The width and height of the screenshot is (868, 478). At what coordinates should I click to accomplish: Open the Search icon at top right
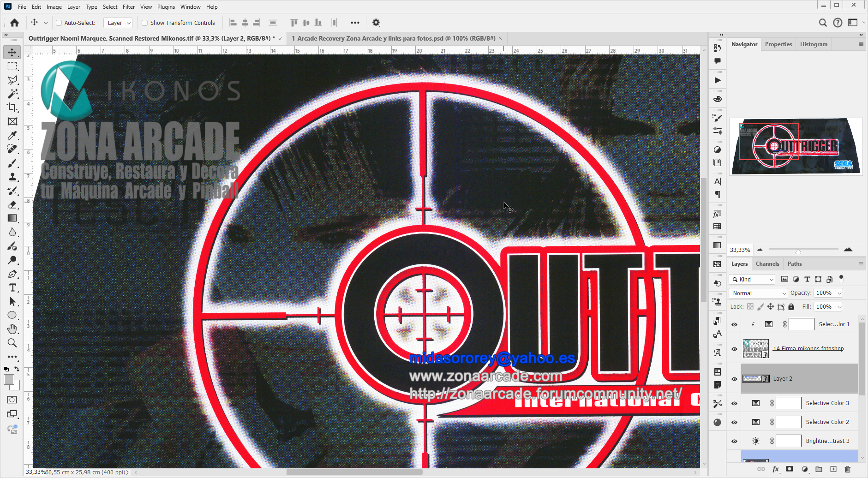click(823, 23)
